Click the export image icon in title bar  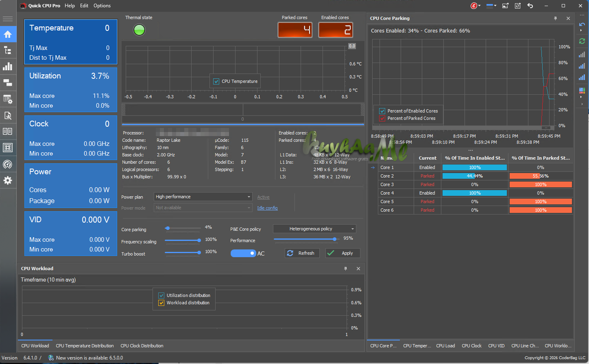(505, 6)
